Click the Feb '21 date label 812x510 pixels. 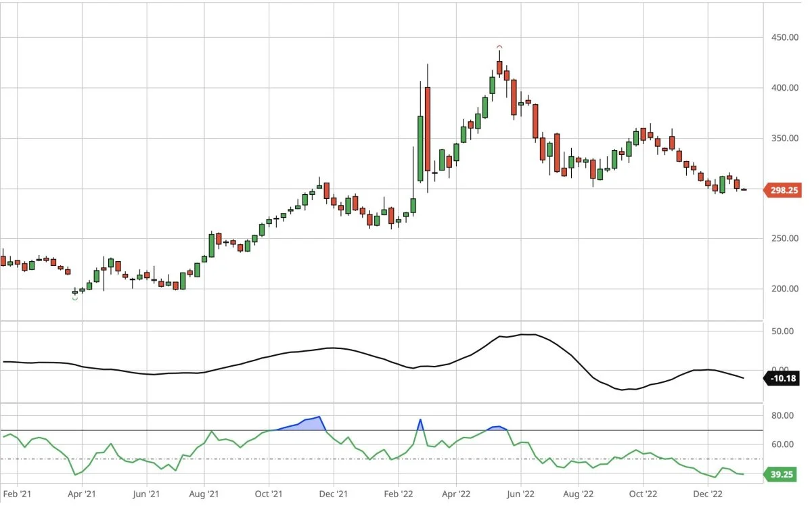click(18, 495)
